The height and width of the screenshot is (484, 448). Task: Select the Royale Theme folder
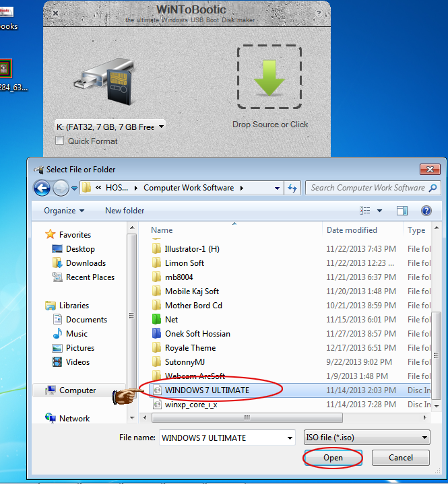191,348
